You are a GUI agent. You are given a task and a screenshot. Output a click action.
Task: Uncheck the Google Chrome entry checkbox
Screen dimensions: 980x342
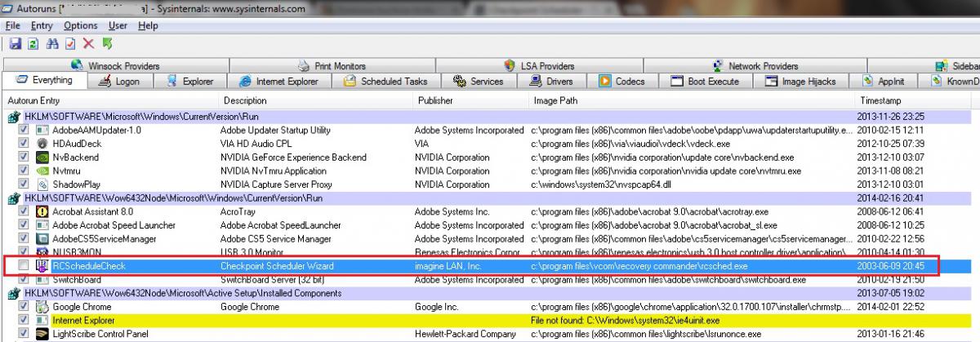pos(24,307)
